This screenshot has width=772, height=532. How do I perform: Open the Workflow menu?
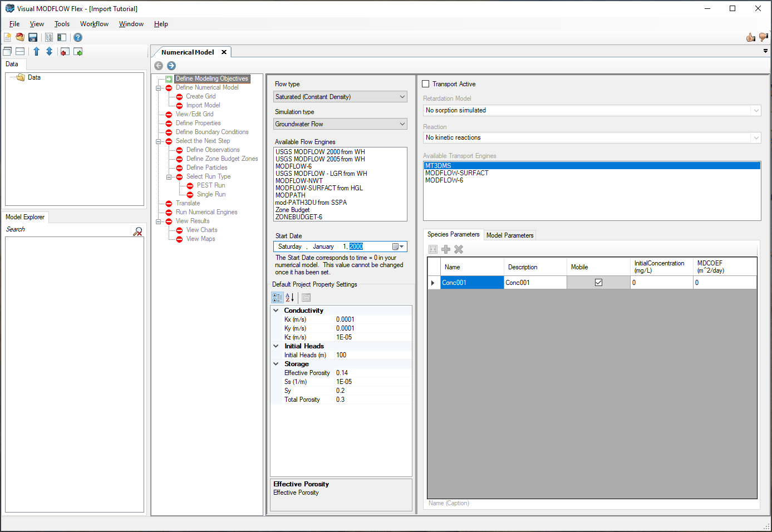point(94,24)
